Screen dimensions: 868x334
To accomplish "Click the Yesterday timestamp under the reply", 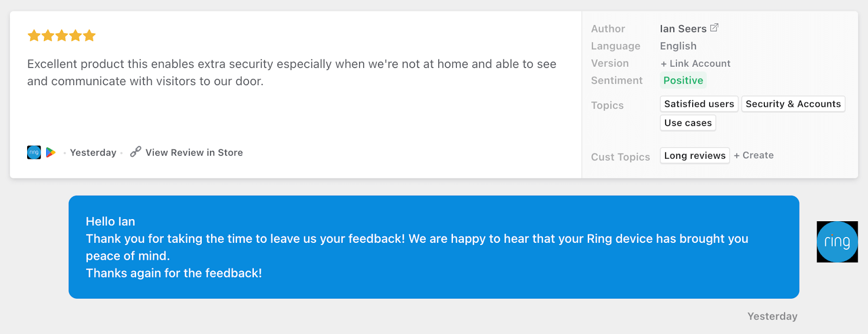I will tap(772, 316).
